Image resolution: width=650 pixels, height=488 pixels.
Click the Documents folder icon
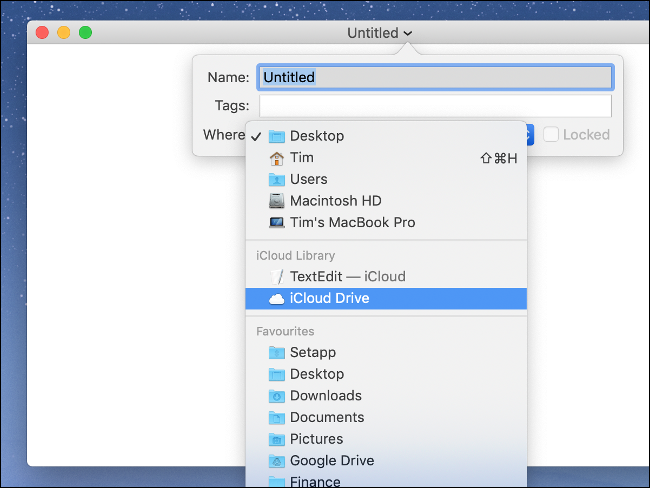tap(276, 418)
